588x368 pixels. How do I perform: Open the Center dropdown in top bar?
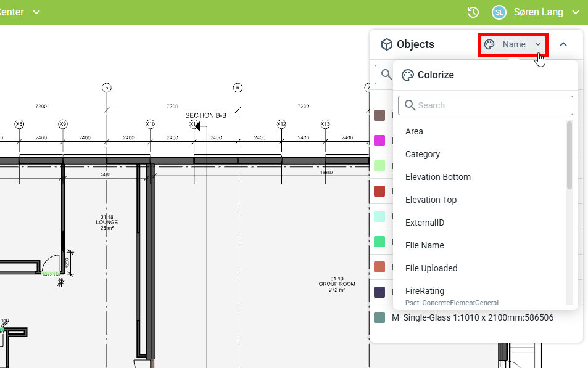click(36, 12)
